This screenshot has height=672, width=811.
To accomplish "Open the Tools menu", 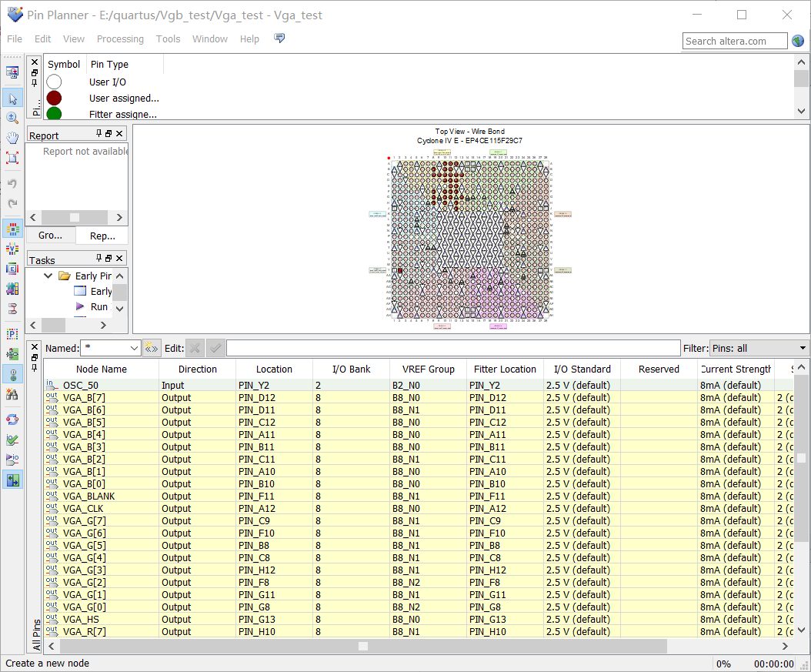I will (168, 38).
